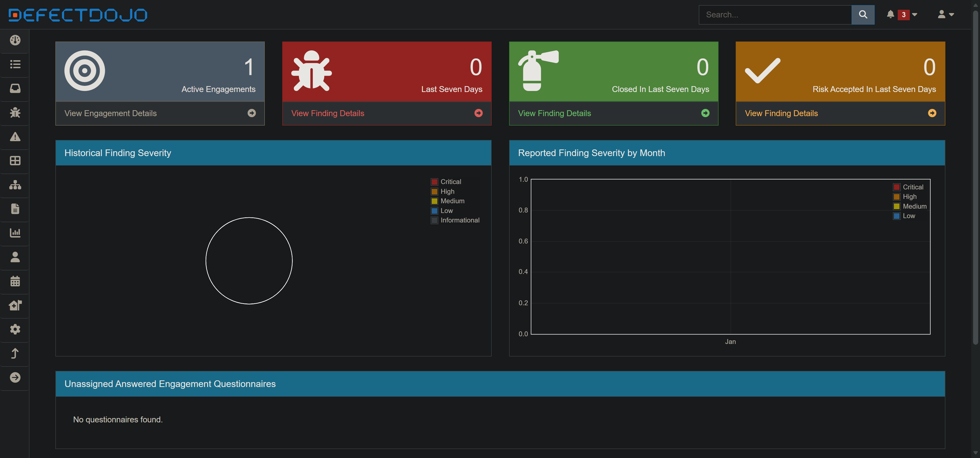The image size is (980, 458).
Task: Click the bug Findings icon in sidebar
Action: (x=15, y=113)
